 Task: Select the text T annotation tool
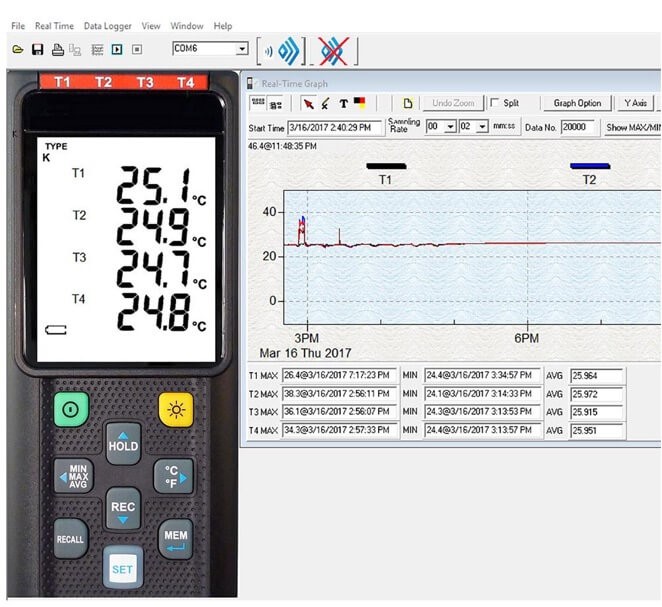click(343, 103)
